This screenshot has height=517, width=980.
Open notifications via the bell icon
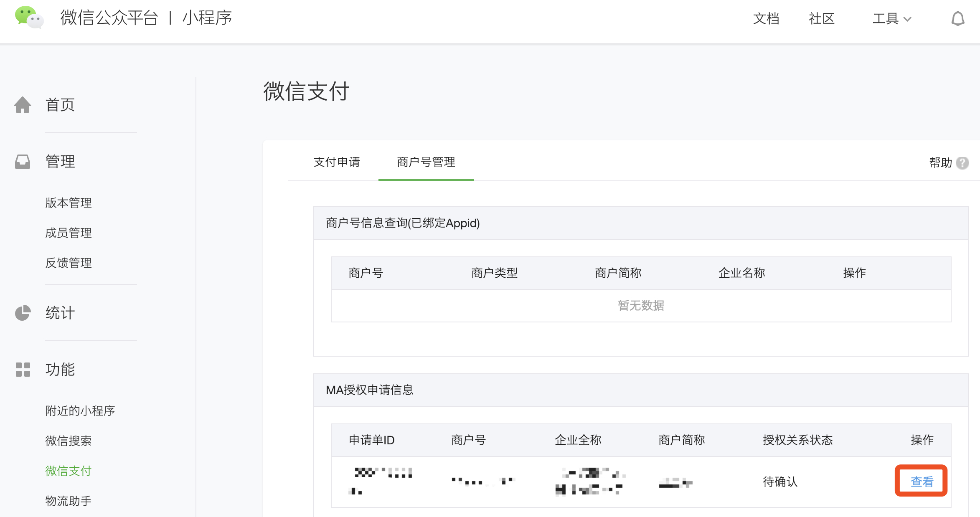(x=957, y=18)
